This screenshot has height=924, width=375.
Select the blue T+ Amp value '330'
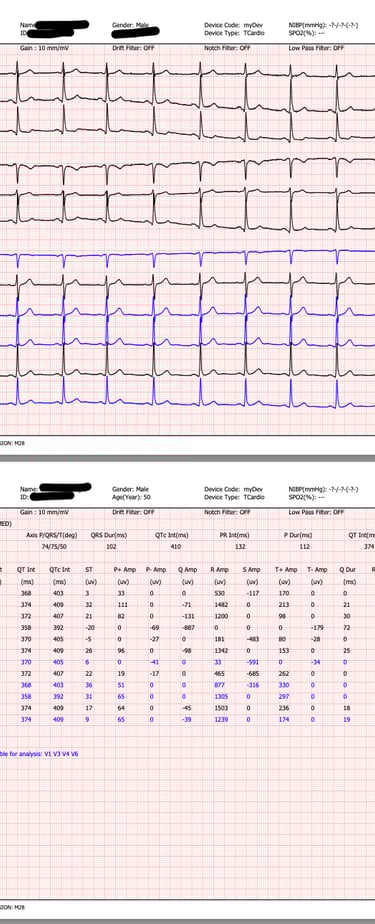point(284,685)
